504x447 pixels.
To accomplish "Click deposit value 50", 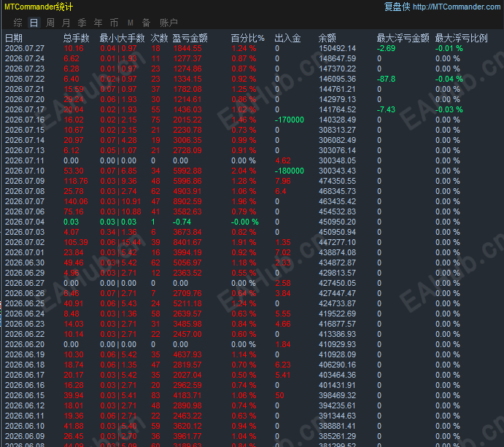I will (279, 395).
